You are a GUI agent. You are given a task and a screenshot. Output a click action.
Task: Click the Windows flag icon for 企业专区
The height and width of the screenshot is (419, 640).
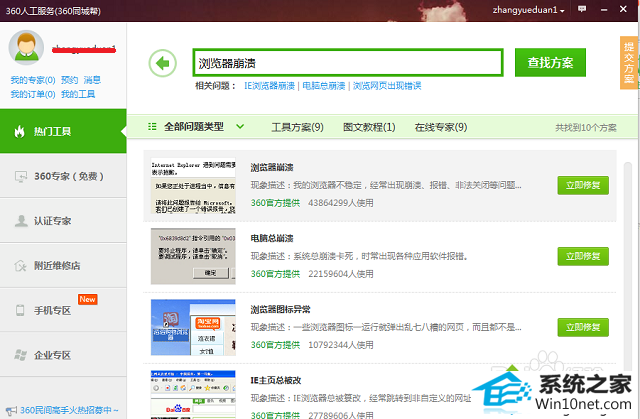tap(20, 355)
